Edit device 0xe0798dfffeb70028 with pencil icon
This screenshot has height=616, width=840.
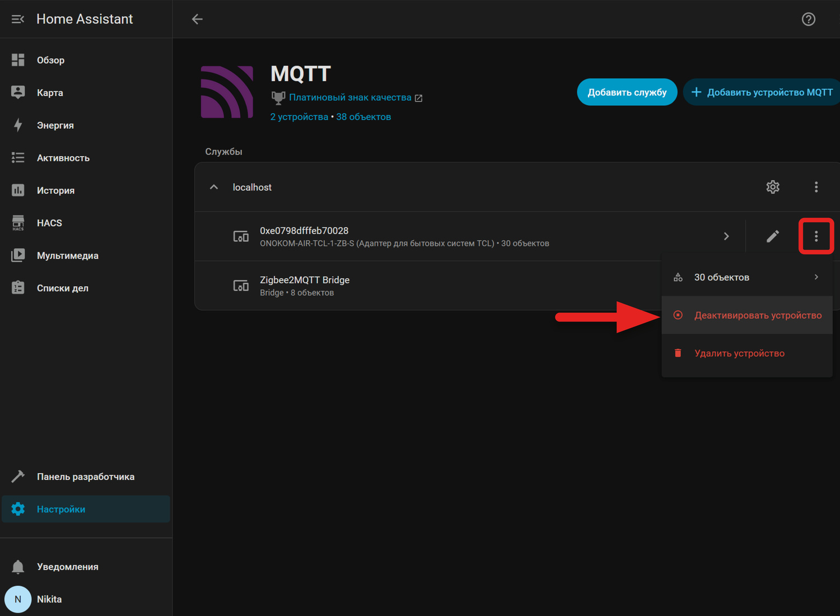click(773, 236)
